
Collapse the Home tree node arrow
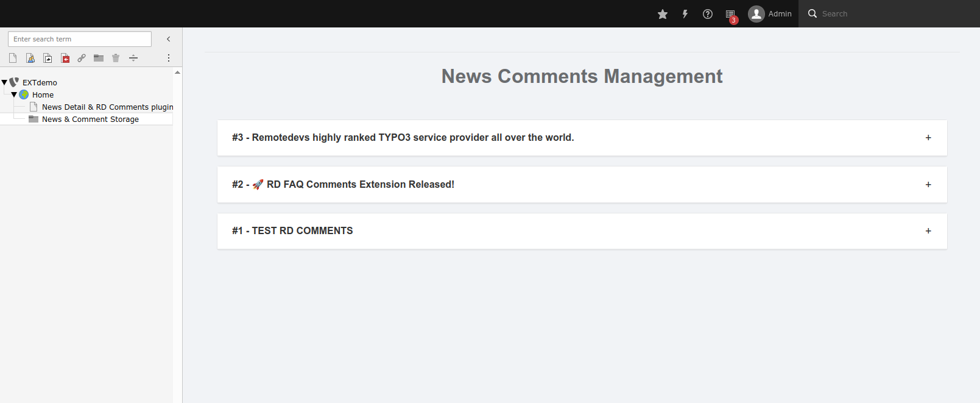click(14, 95)
